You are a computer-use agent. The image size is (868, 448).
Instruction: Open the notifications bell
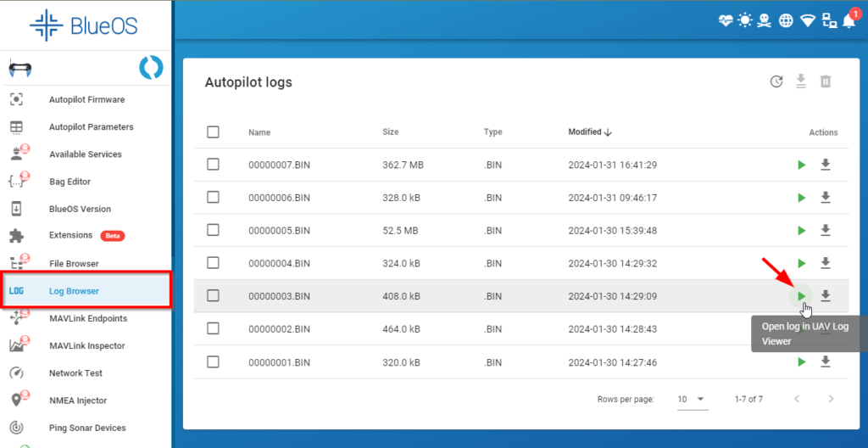849,21
